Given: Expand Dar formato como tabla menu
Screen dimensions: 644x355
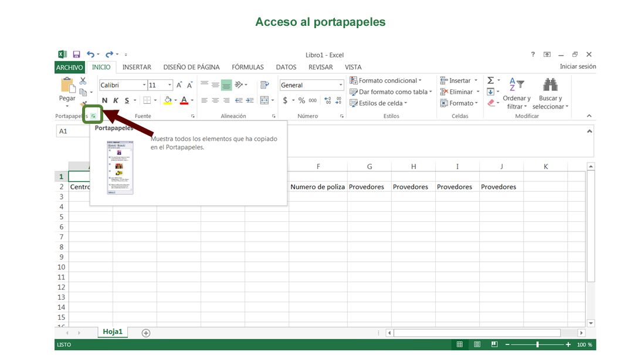Looking at the screenshot, I should click(391, 92).
